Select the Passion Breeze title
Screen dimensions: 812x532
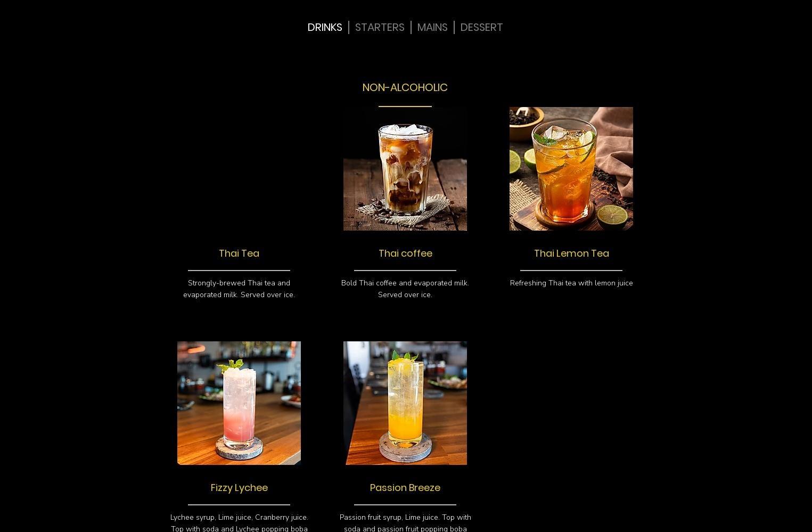coord(405,488)
